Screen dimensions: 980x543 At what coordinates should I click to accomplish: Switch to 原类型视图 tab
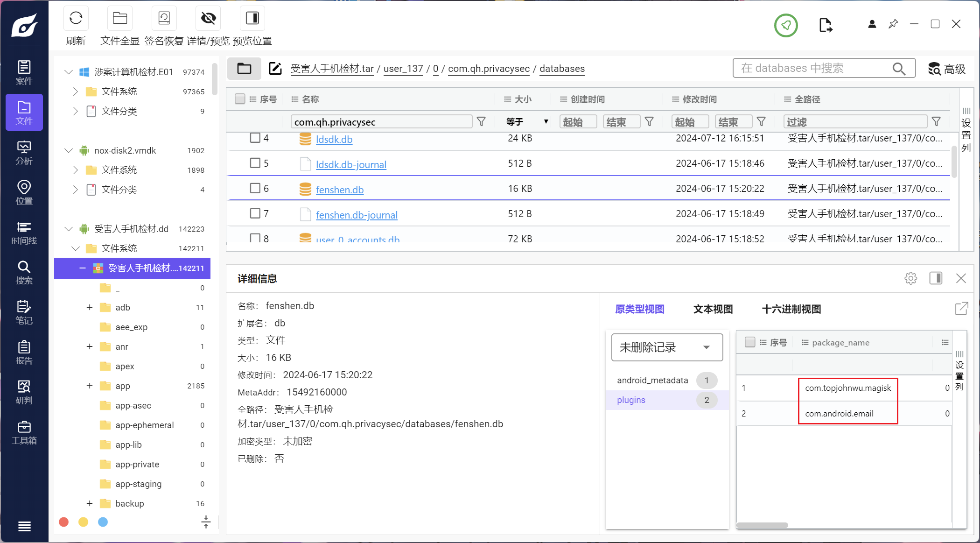tap(640, 309)
